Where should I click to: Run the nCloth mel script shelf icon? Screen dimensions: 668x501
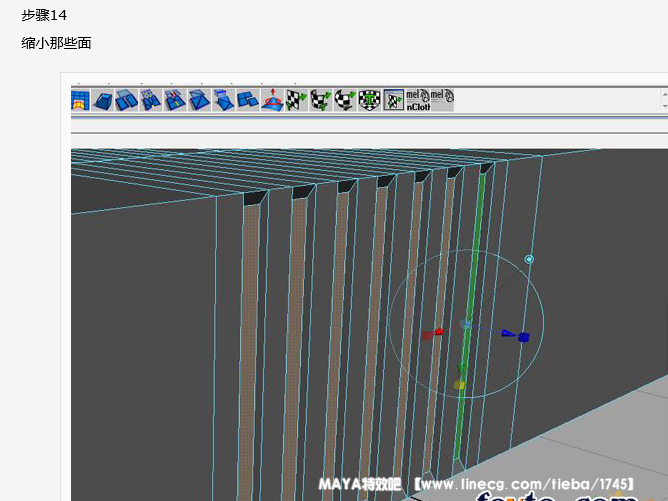[x=418, y=99]
